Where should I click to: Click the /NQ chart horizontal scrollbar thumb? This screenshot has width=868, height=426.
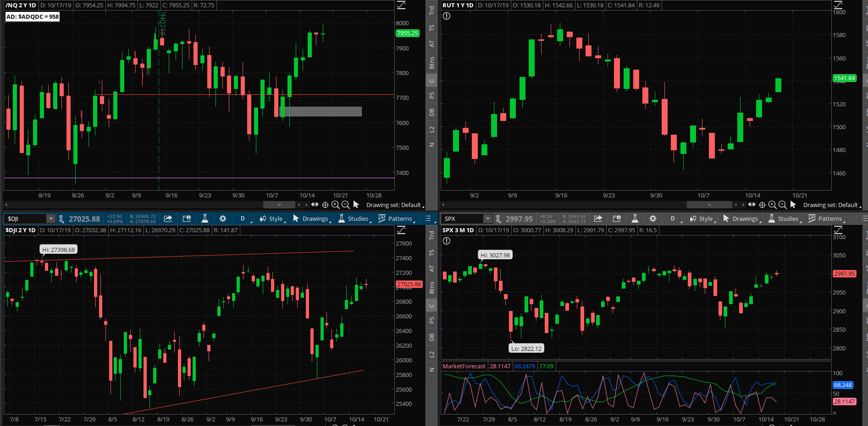(279, 205)
